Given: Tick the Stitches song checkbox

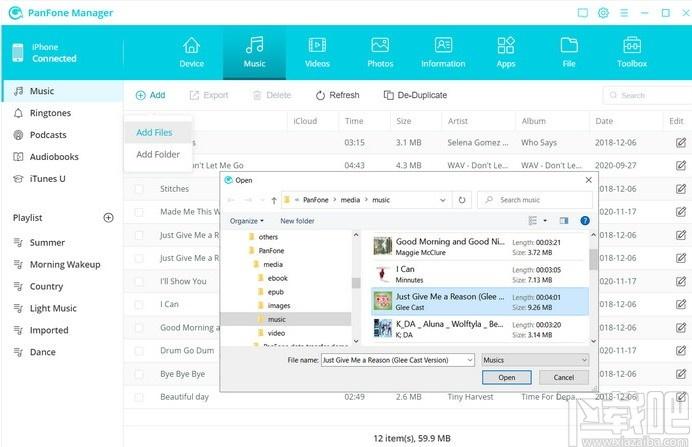Looking at the screenshot, I should pos(139,189).
